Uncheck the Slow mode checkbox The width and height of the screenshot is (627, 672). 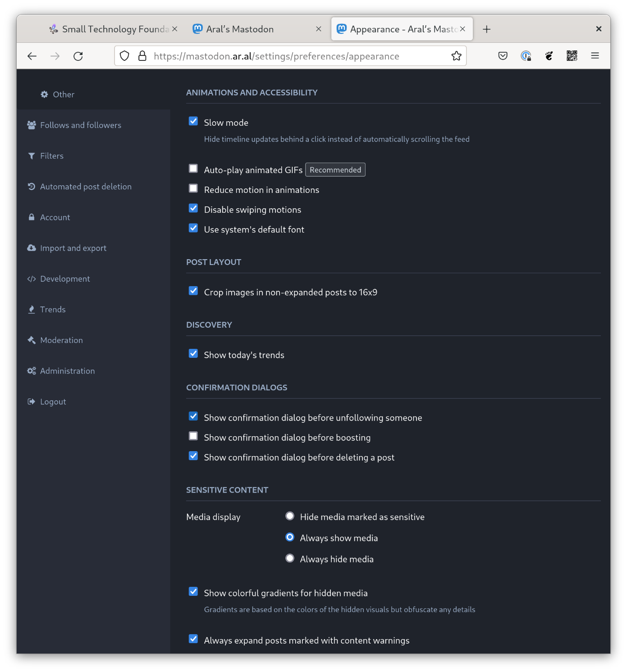[193, 121]
